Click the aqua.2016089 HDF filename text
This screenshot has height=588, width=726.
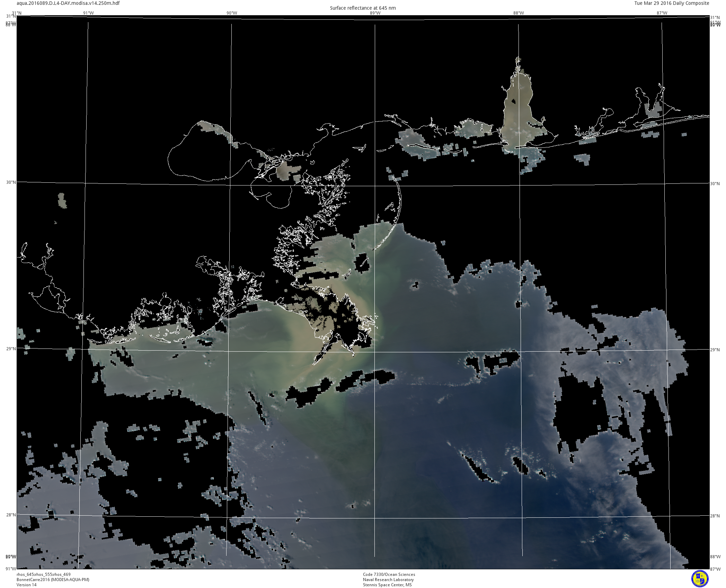(x=68, y=3)
